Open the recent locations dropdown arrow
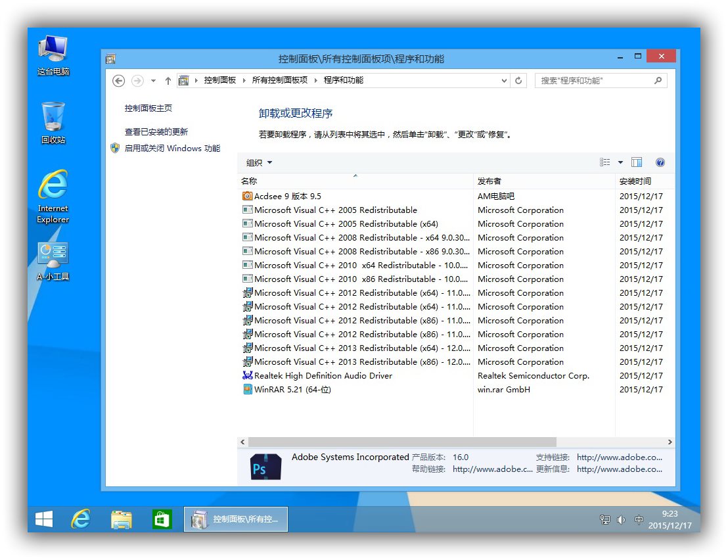 153,81
